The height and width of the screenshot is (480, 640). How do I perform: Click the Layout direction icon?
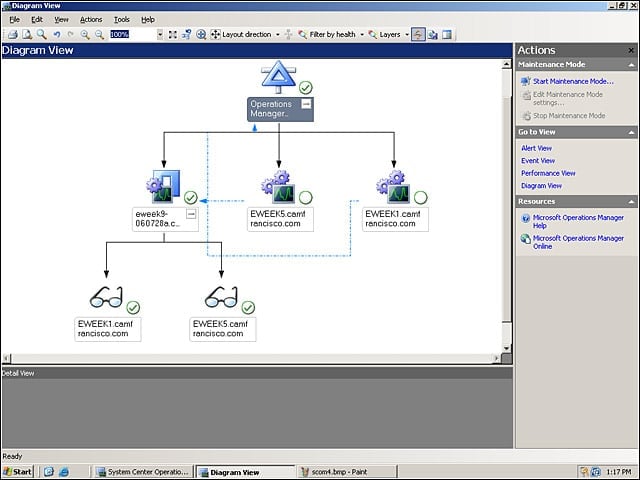[215, 35]
